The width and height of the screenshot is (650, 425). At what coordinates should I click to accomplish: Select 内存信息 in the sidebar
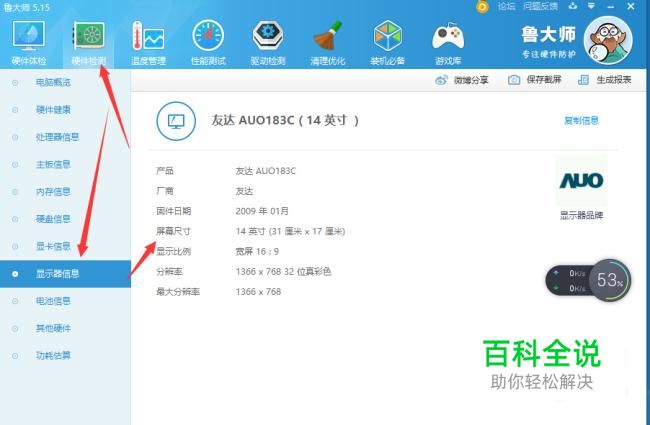(53, 192)
